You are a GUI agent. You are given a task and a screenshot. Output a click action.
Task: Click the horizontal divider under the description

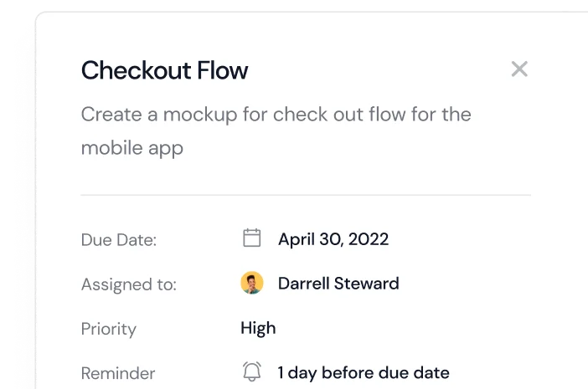coord(306,195)
